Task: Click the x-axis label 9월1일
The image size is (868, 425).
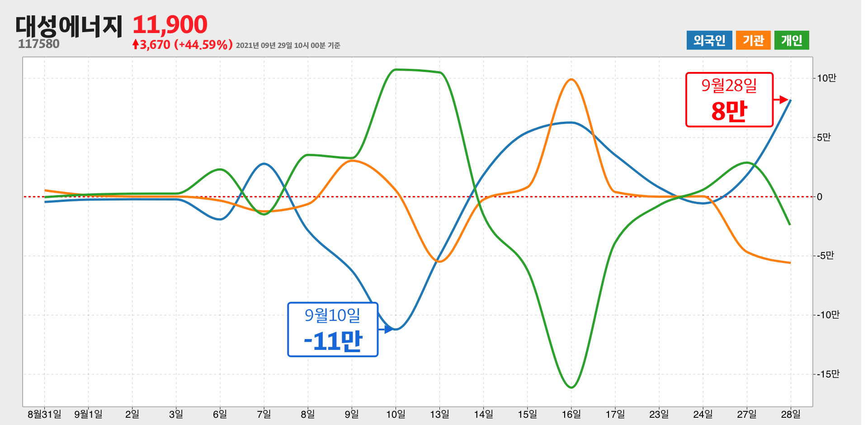Action: click(x=88, y=414)
